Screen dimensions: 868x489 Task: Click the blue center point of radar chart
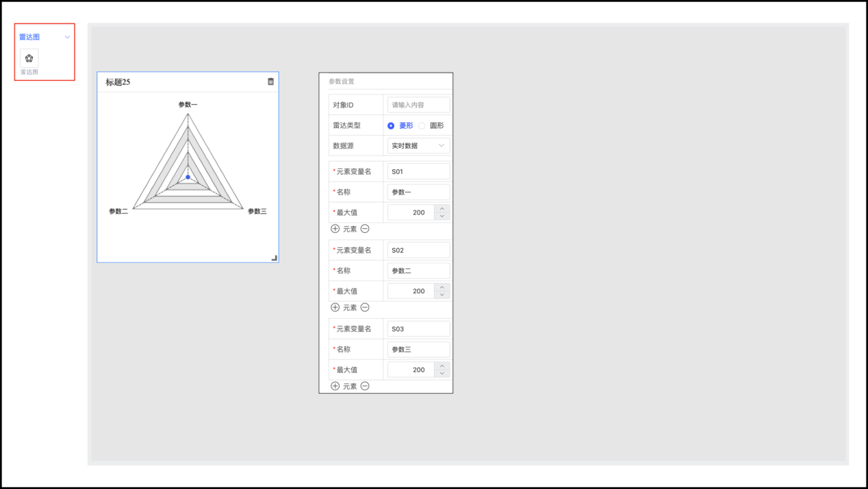click(188, 177)
